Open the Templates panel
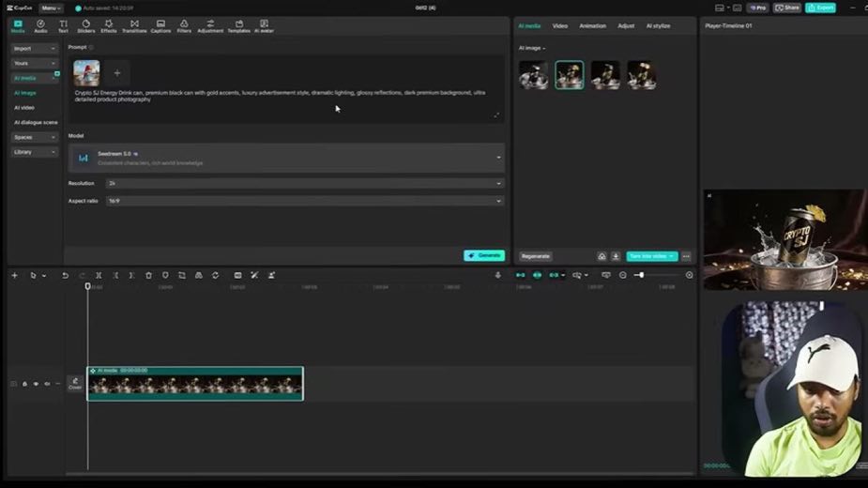The width and height of the screenshot is (868, 488). pos(239,26)
